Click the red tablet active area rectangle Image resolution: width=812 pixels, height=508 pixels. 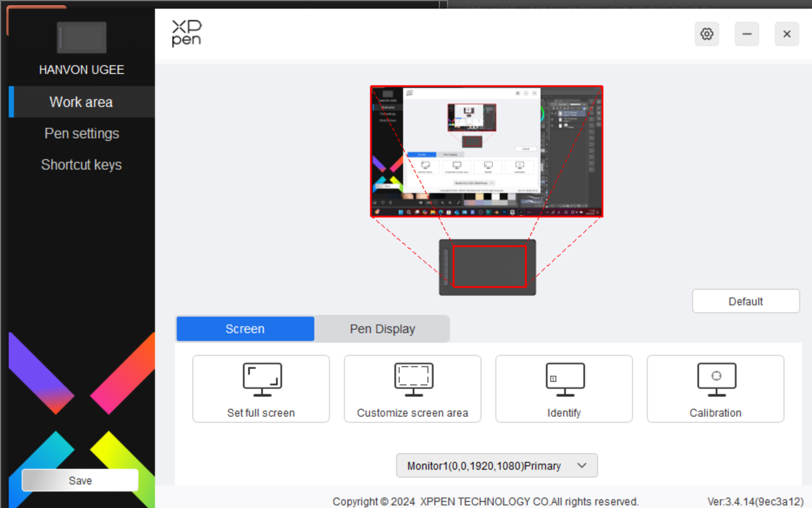coord(489,266)
